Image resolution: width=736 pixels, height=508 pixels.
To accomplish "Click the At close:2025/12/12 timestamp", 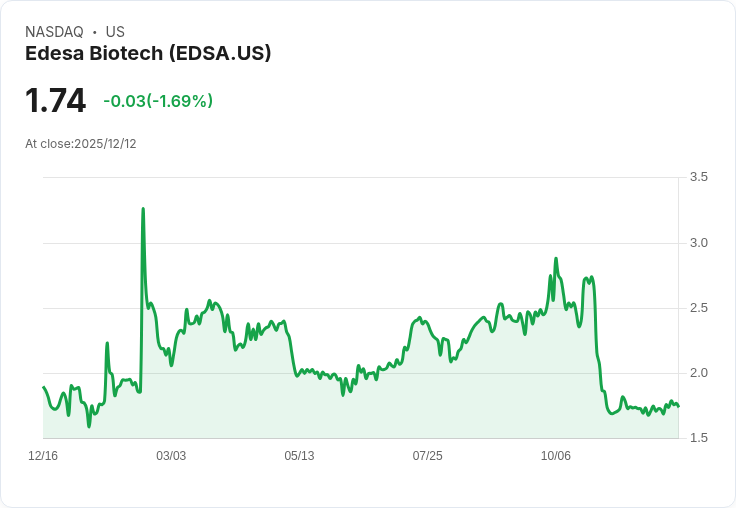I will point(81,144).
